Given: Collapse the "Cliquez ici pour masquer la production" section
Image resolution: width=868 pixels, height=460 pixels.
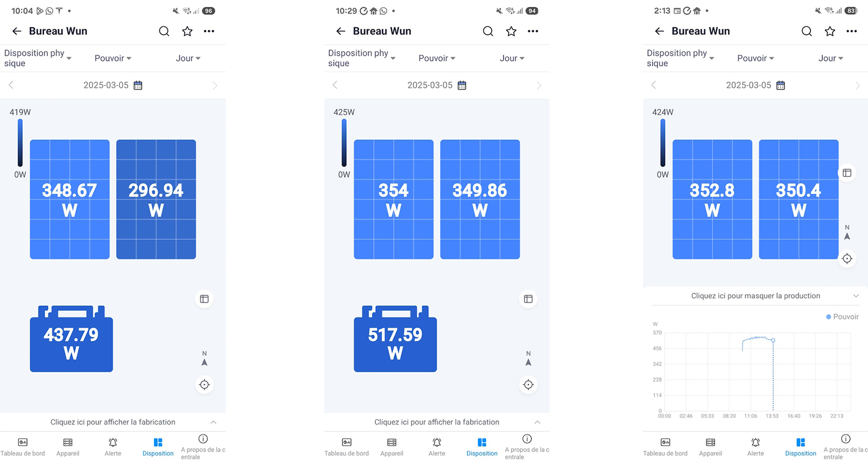Looking at the screenshot, I should pos(755,296).
